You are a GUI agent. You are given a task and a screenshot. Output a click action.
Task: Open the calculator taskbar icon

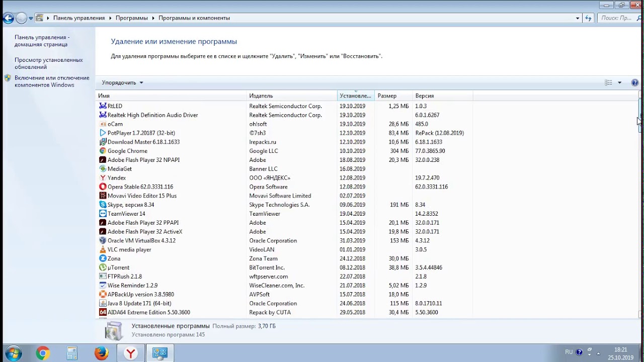[72, 353]
